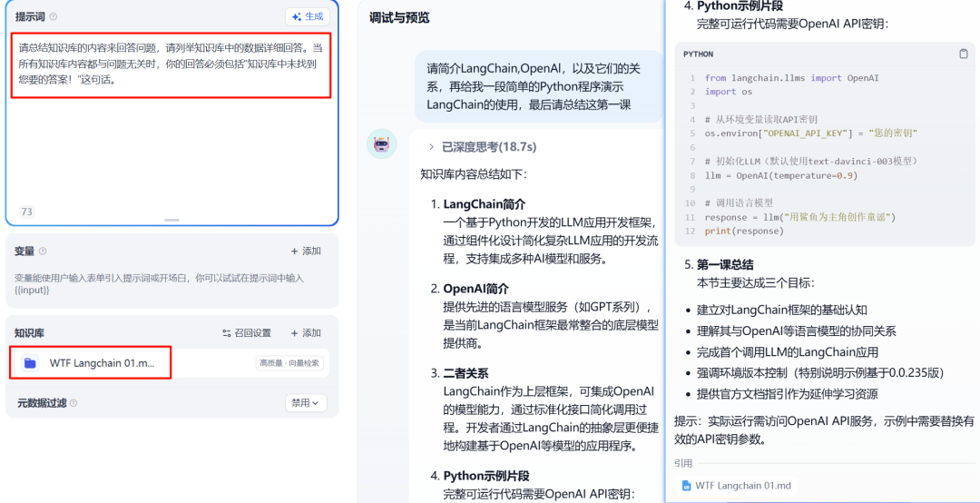Click the user question message bubble
Viewport: 980px width, 503px height.
538,86
